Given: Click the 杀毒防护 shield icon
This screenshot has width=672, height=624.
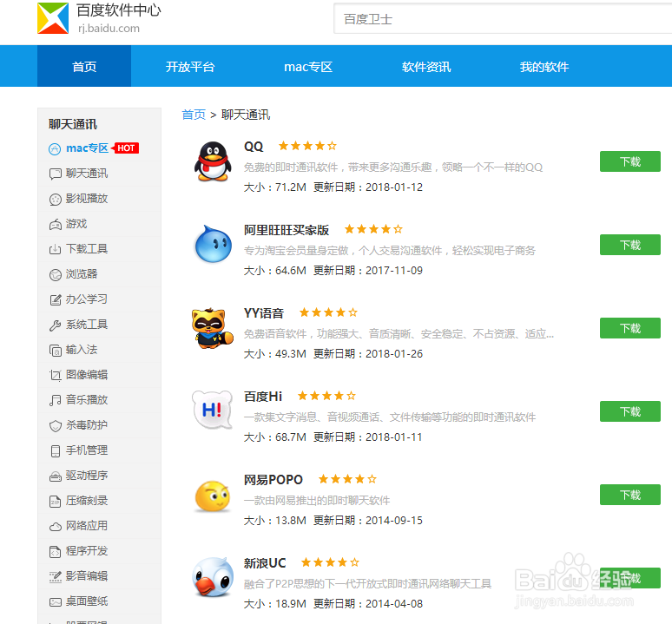Looking at the screenshot, I should (x=56, y=426).
